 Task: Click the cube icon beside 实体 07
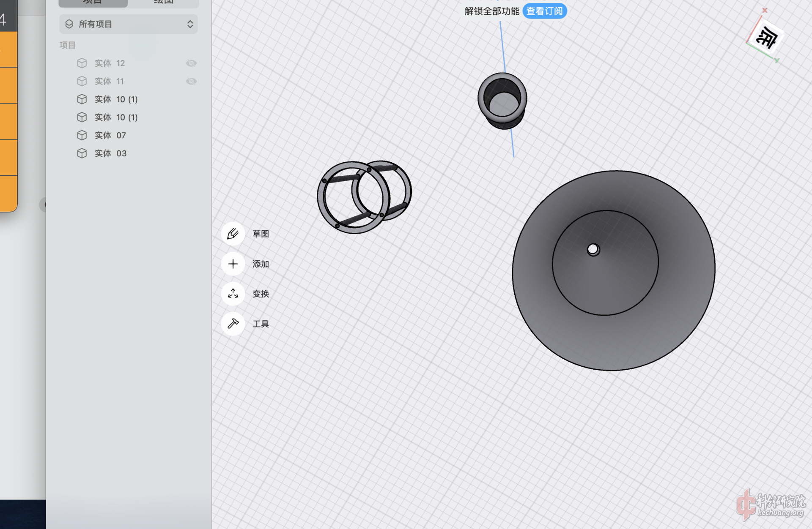(82, 135)
